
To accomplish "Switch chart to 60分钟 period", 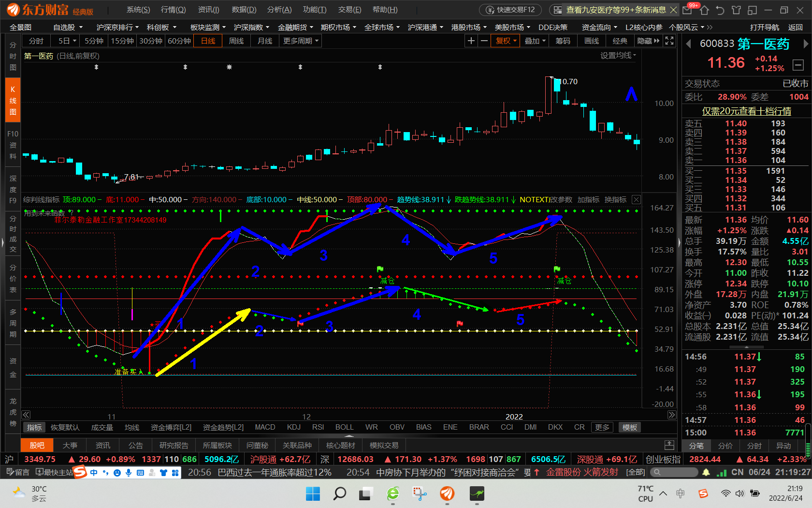I will [x=179, y=41].
